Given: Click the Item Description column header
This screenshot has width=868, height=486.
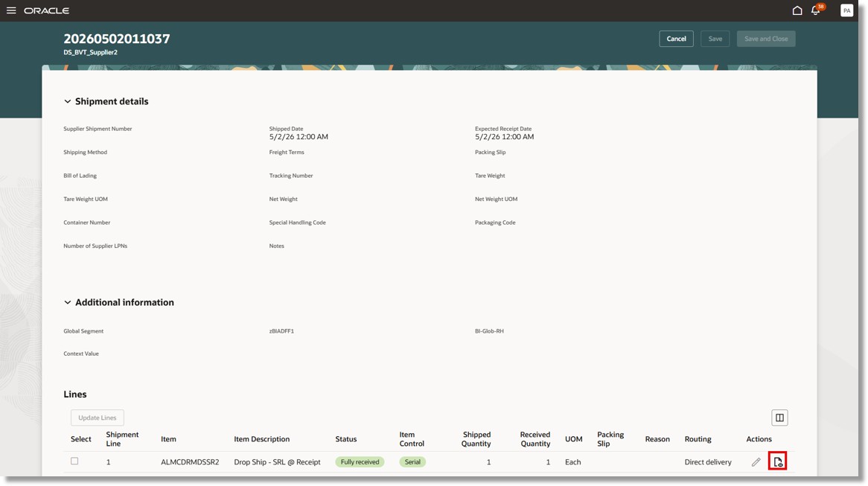Looking at the screenshot, I should point(262,439).
